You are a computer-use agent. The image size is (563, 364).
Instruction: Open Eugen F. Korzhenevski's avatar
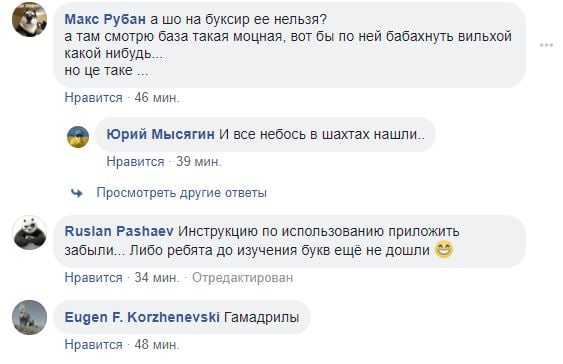click(30, 318)
